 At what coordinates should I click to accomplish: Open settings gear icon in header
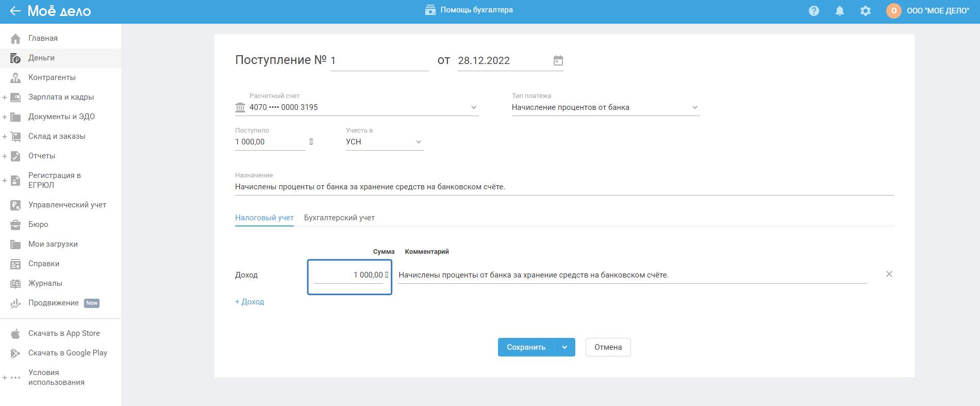865,11
